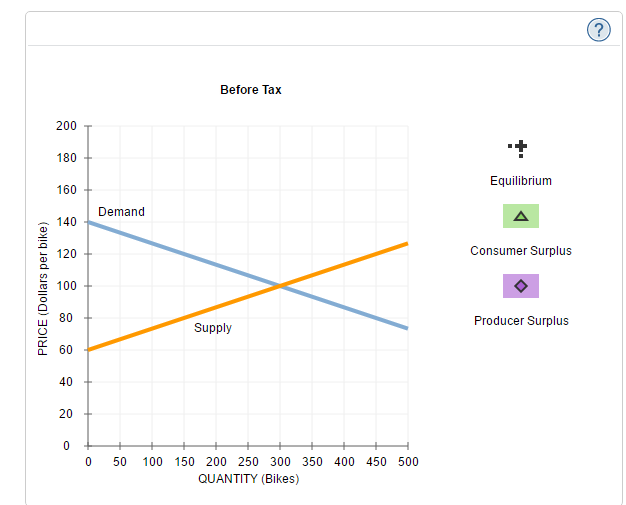The width and height of the screenshot is (626, 505).
Task: Click the QUANTITY (Bikes) axis title
Action: [248, 479]
